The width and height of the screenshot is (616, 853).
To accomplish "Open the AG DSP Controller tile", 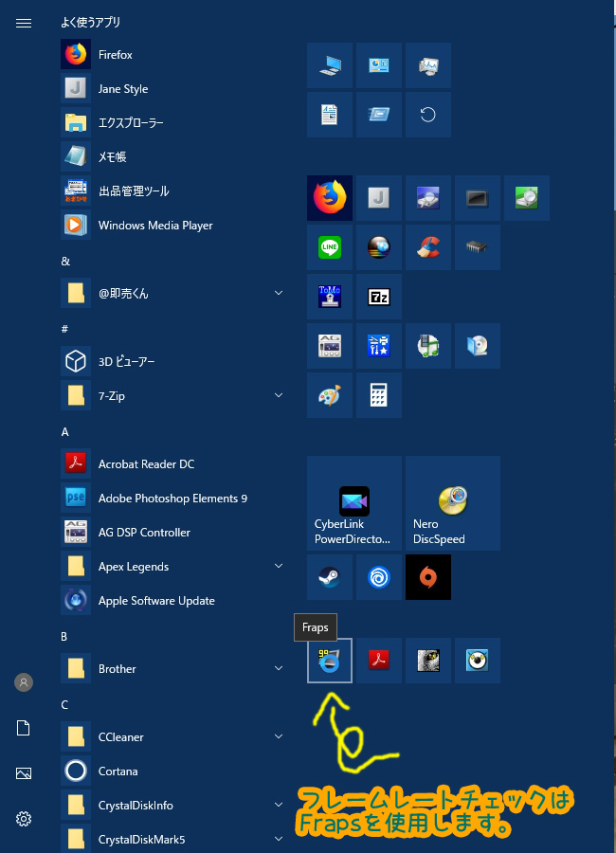I will point(329,346).
